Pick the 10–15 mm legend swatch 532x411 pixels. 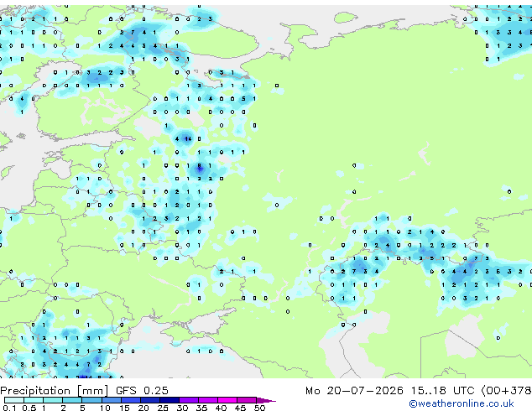(x=111, y=400)
